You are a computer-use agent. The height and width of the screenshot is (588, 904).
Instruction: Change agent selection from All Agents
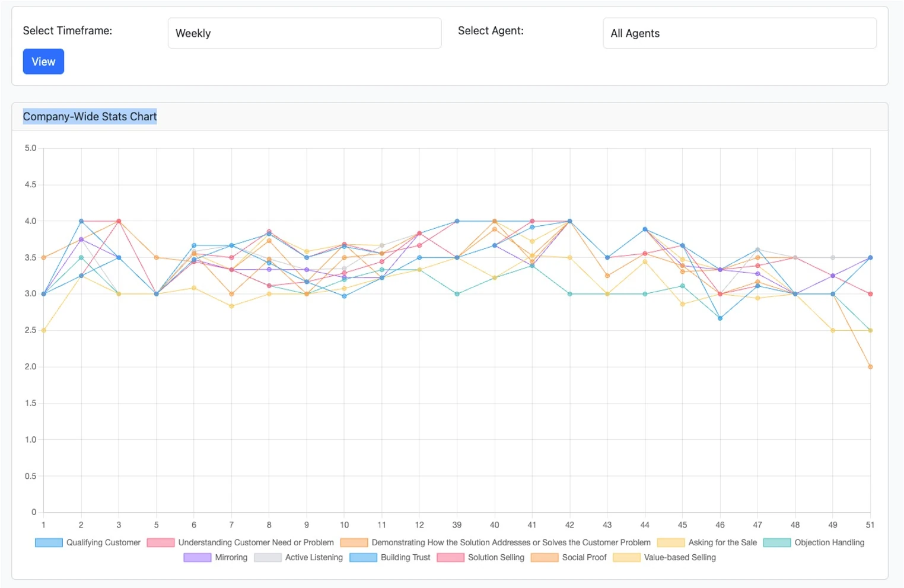point(739,33)
